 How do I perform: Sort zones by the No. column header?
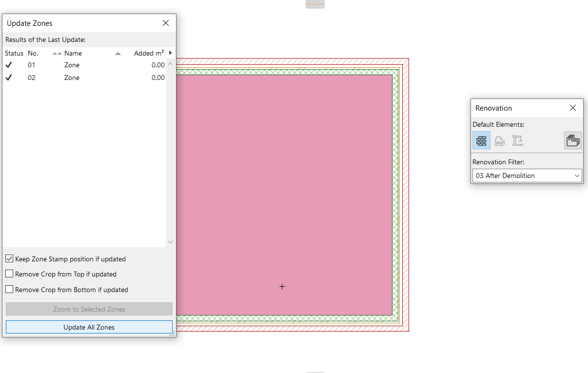44,53
